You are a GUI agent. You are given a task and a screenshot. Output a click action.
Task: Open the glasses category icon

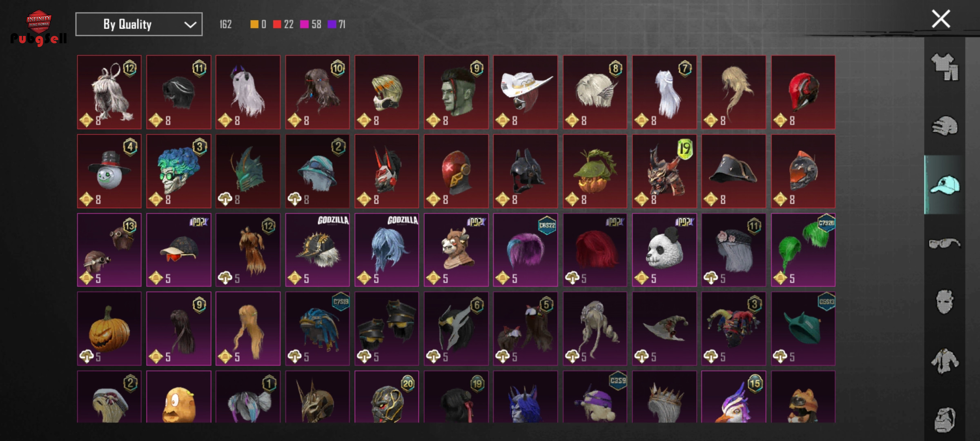click(x=944, y=243)
